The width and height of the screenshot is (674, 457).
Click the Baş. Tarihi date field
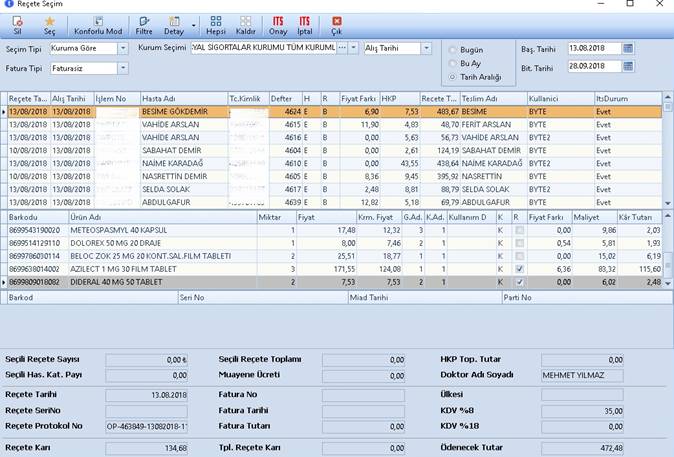(594, 48)
